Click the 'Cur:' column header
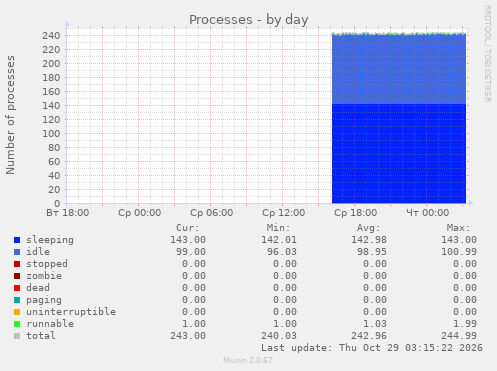The image size is (497, 371). 188,228
